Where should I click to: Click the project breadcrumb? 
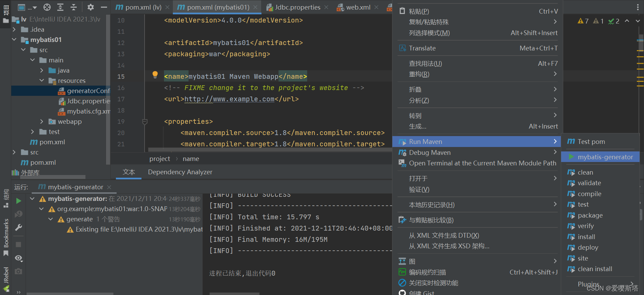(x=160, y=159)
